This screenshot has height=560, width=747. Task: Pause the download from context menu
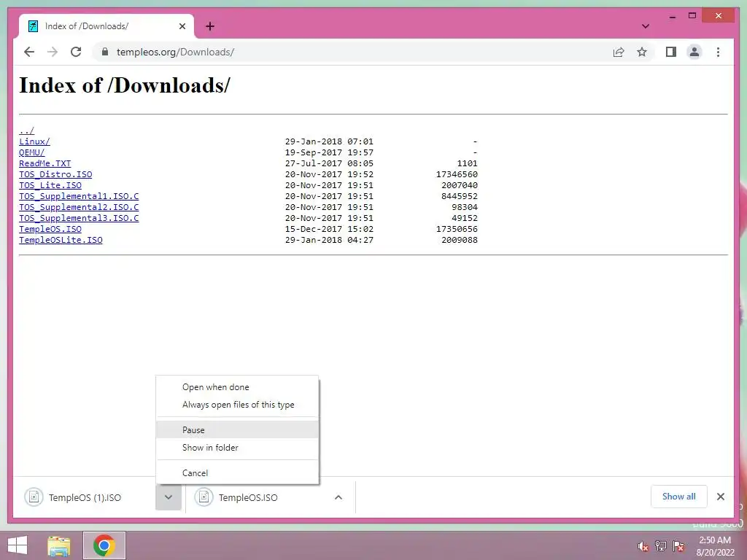tap(237, 430)
